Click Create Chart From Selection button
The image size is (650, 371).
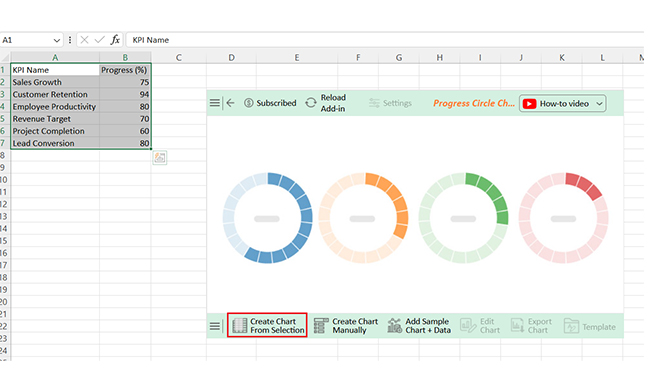pyautogui.click(x=267, y=326)
